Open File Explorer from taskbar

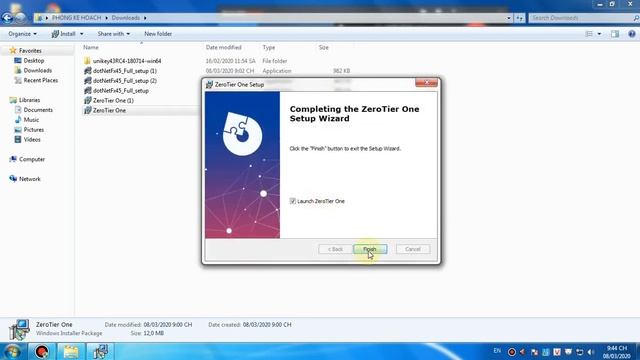pyautogui.click(x=71, y=351)
